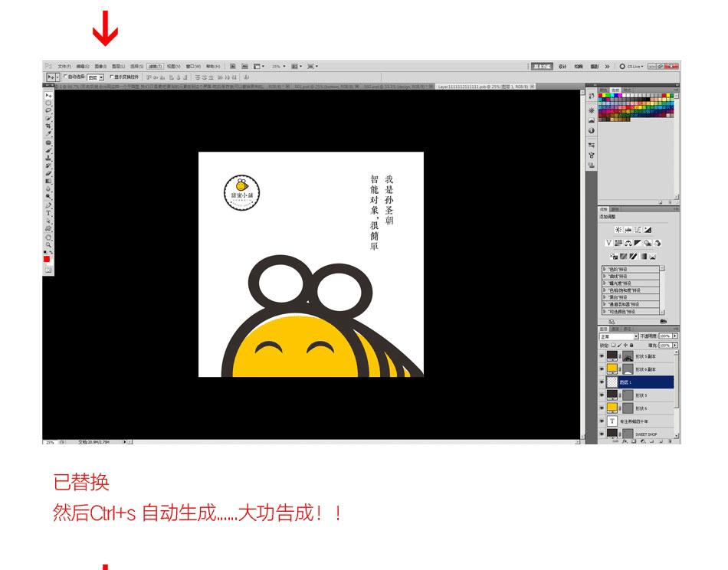Select the Brush tool
The image size is (728, 570).
click(x=48, y=150)
